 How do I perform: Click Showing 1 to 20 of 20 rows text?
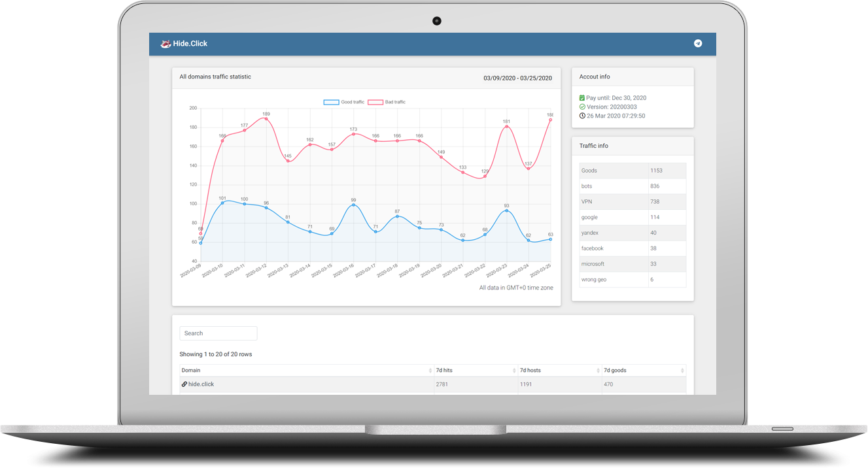[216, 354]
